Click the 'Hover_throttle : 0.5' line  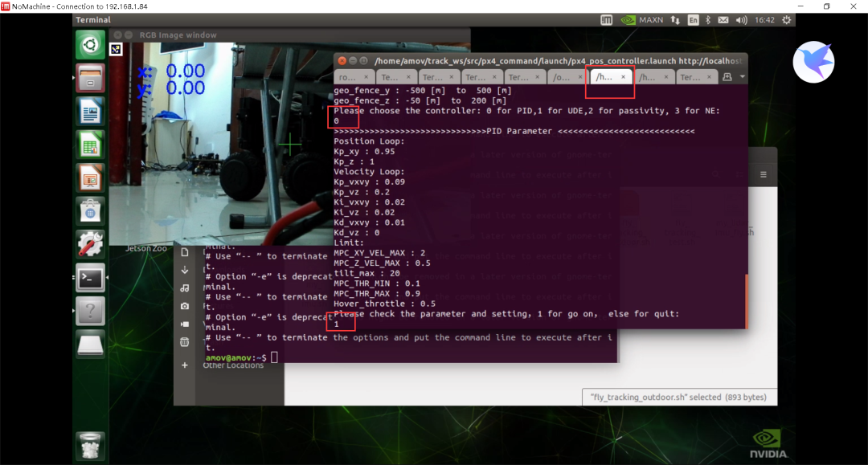pos(384,304)
